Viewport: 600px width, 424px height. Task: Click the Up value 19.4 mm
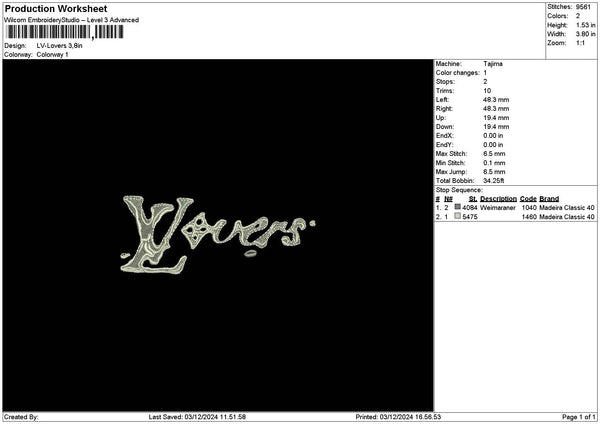pos(496,118)
